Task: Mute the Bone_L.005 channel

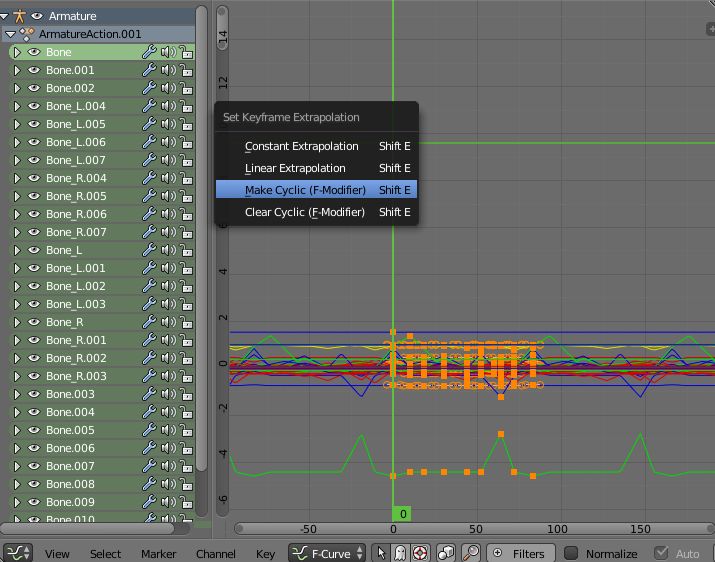Action: 168,124
